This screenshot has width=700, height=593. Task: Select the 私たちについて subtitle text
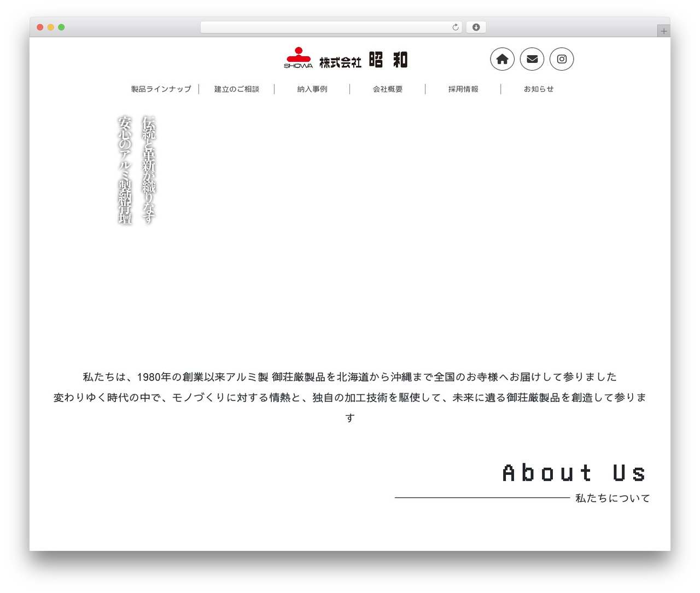click(x=612, y=498)
